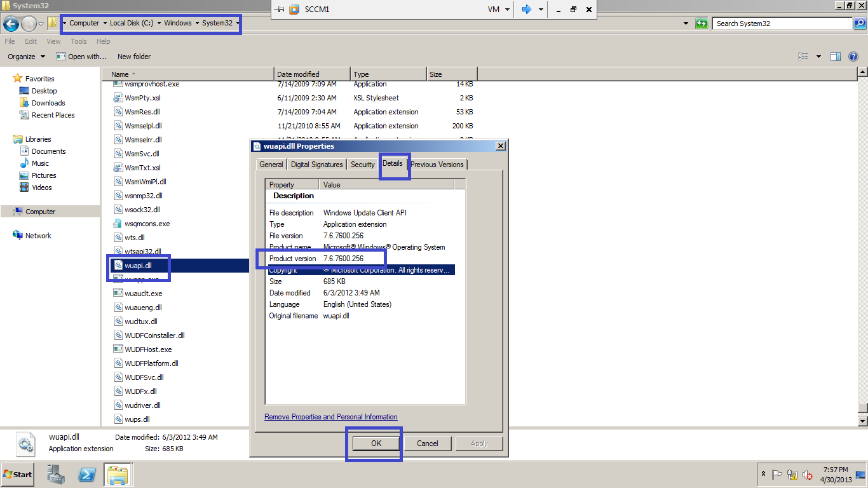The width and height of the screenshot is (868, 488).
Task: Click the file list scroll-down arrow
Action: (862, 421)
